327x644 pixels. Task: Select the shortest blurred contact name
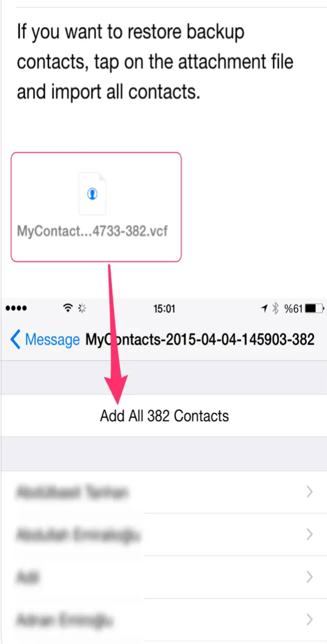pyautogui.click(x=28, y=577)
